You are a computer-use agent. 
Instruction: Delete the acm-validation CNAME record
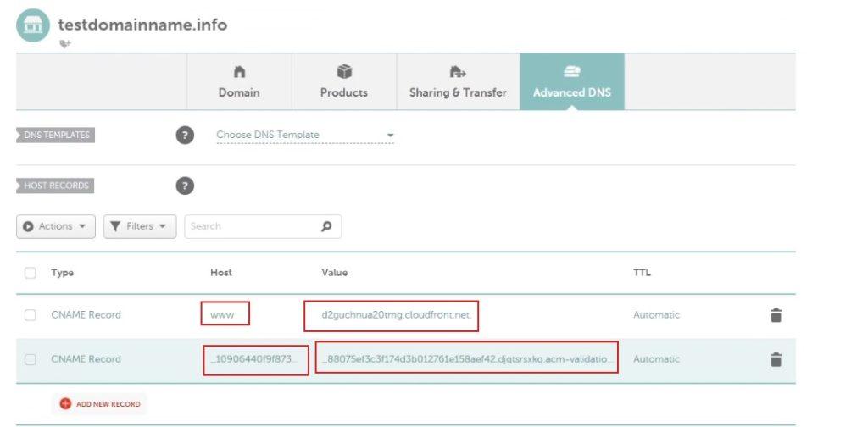coord(776,359)
